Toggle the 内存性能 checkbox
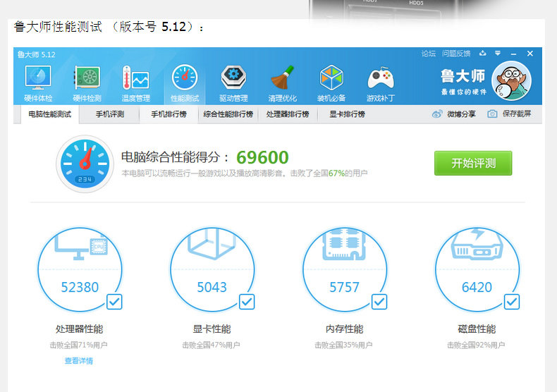The width and height of the screenshot is (557, 392). (x=379, y=302)
